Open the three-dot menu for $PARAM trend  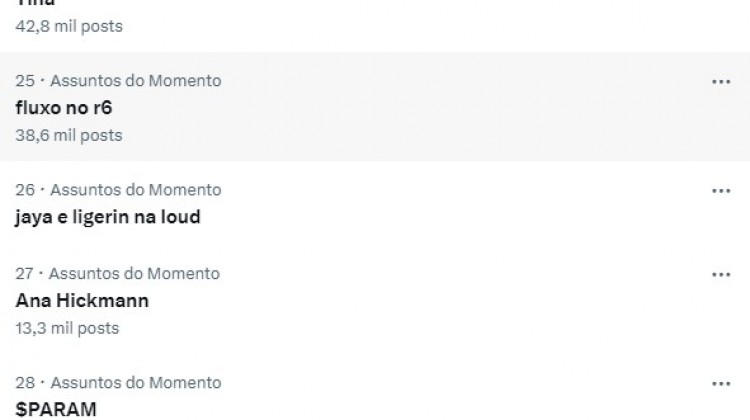pos(721,384)
